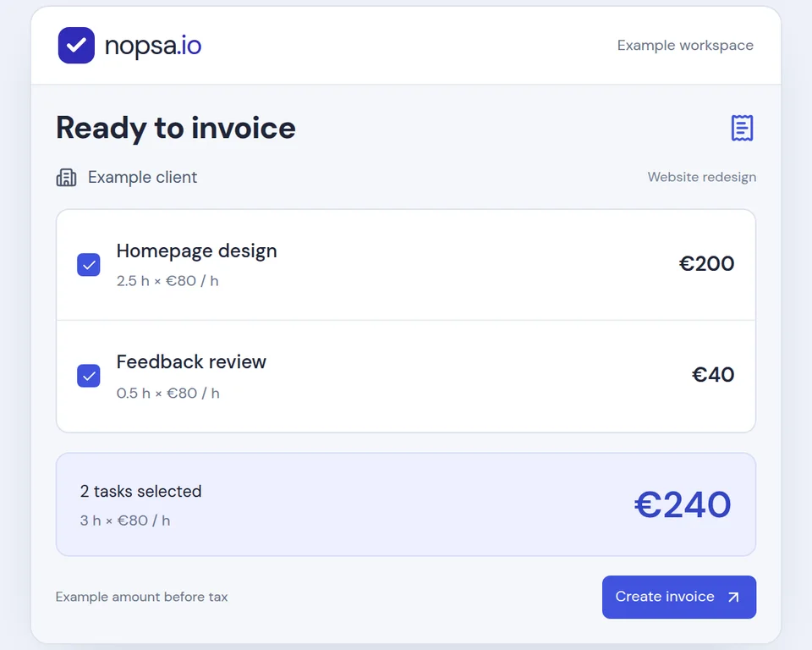
Task: Select the Homepage design task title
Action: [x=197, y=251]
